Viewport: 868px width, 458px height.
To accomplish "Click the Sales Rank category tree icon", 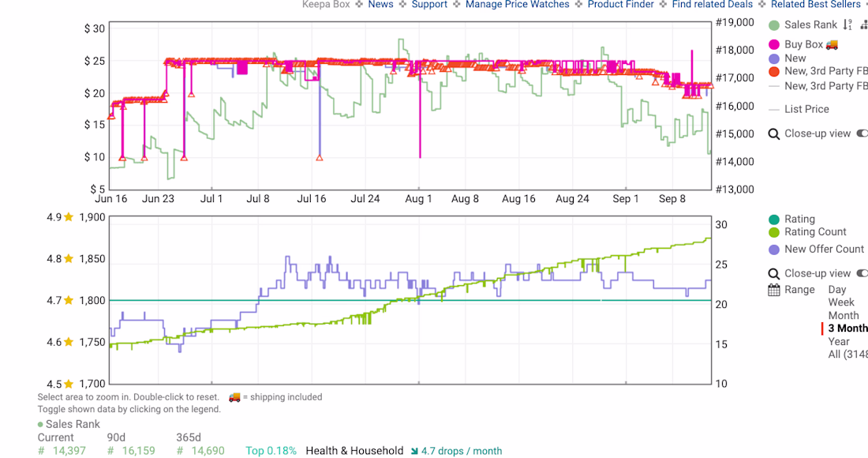I will (x=863, y=24).
